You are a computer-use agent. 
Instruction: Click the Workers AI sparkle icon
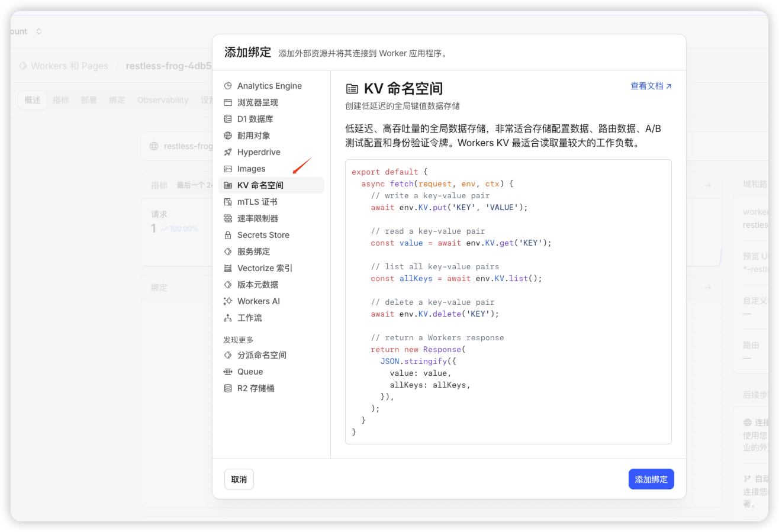tap(228, 301)
